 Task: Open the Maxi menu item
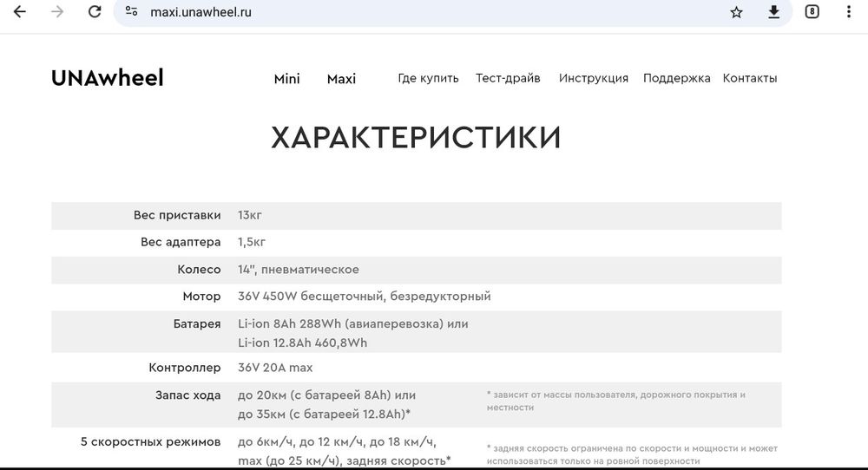(x=341, y=79)
